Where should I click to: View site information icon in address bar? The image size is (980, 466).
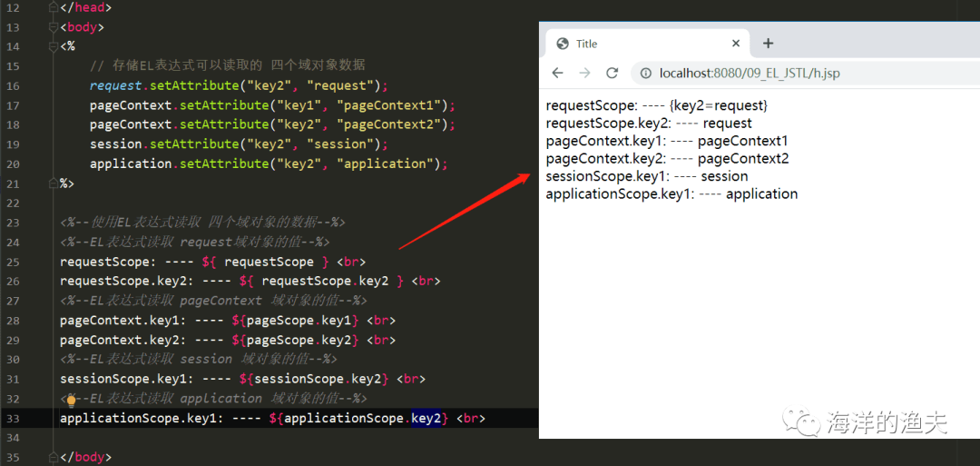click(x=646, y=74)
